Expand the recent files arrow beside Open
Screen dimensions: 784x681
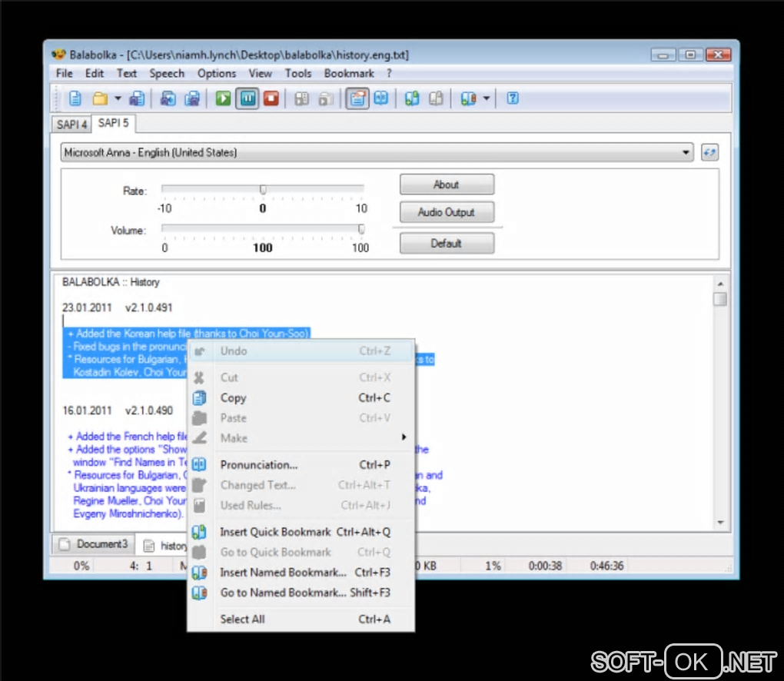pos(118,98)
